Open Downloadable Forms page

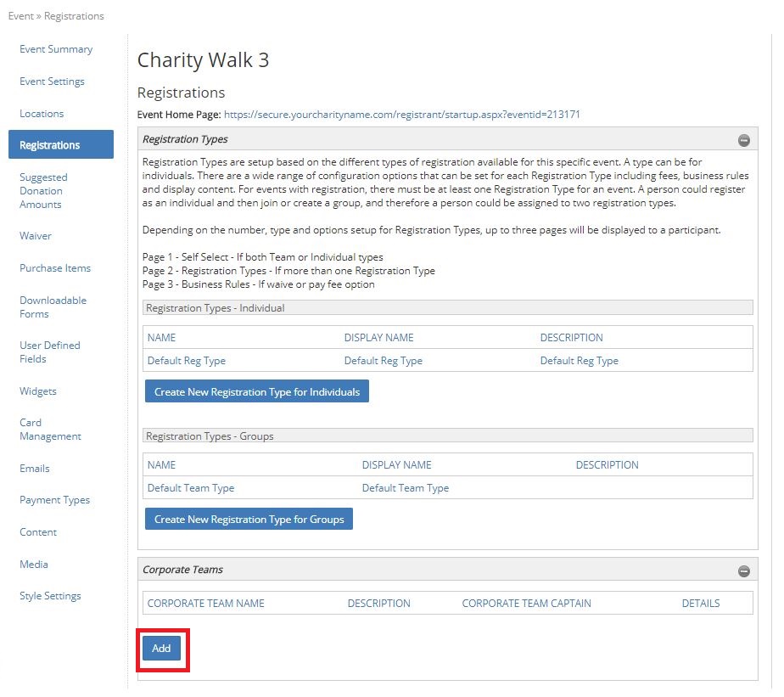53,306
